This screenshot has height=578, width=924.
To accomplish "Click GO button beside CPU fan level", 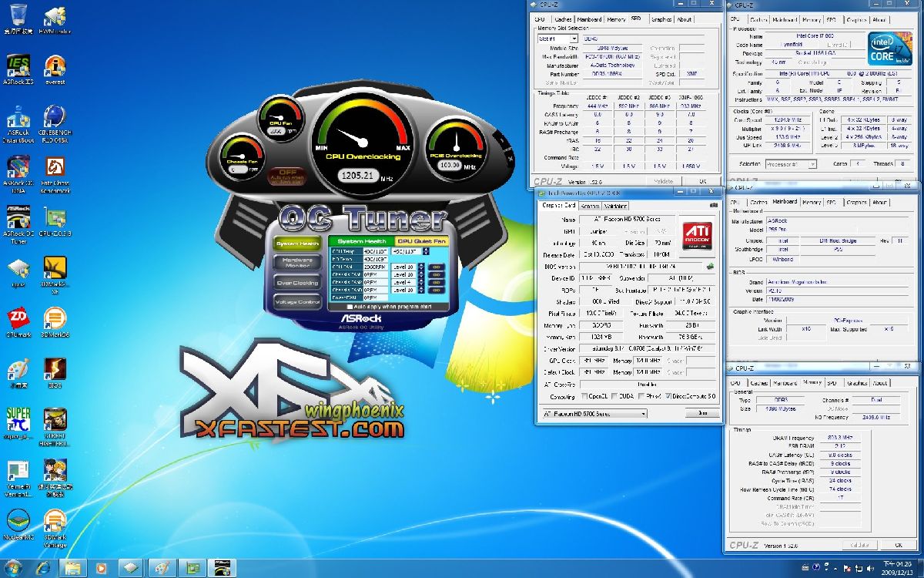I will [x=436, y=267].
